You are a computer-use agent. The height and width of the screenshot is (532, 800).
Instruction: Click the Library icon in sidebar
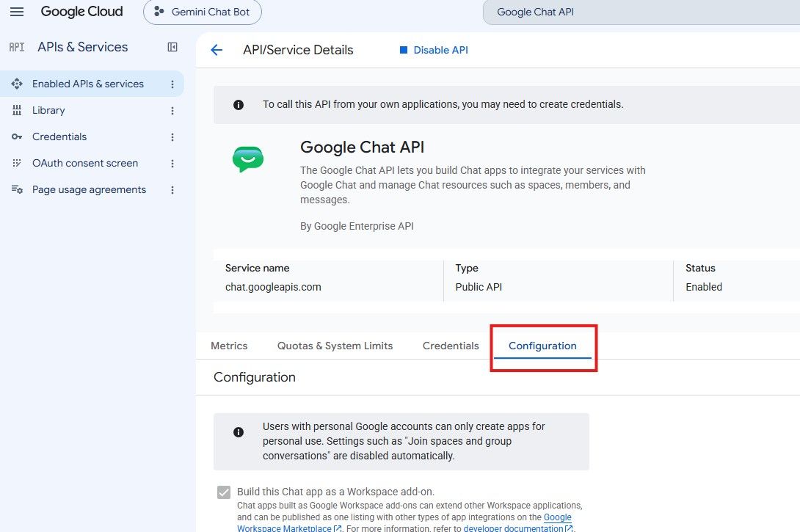[x=17, y=110]
